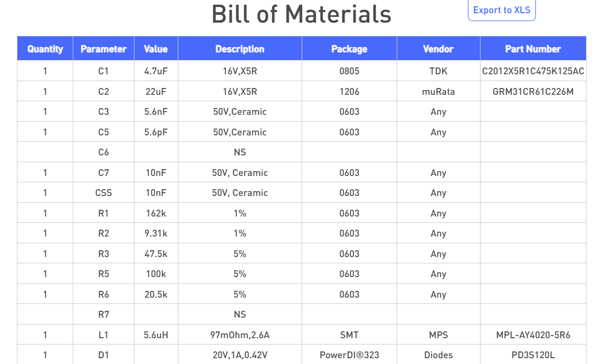
Task: Click the Bill of Materials heading
Action: [301, 14]
